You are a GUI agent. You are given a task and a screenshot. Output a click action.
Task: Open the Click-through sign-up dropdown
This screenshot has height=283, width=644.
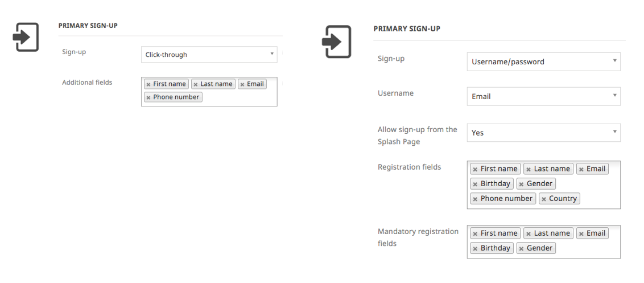(x=209, y=54)
